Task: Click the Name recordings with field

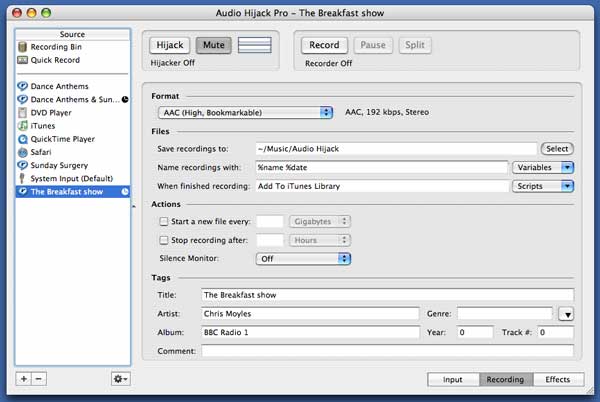Action: pos(382,168)
